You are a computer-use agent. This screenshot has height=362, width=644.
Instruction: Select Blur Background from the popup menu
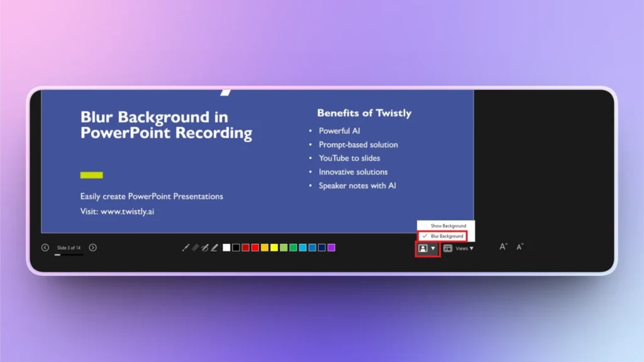[x=447, y=236]
